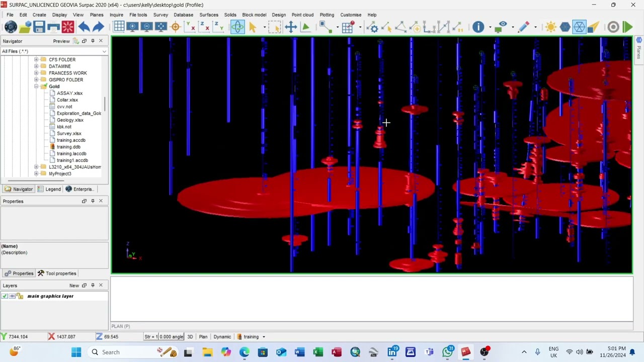
Task: Switch to the Tool properties tab
Action: pyautogui.click(x=56, y=274)
